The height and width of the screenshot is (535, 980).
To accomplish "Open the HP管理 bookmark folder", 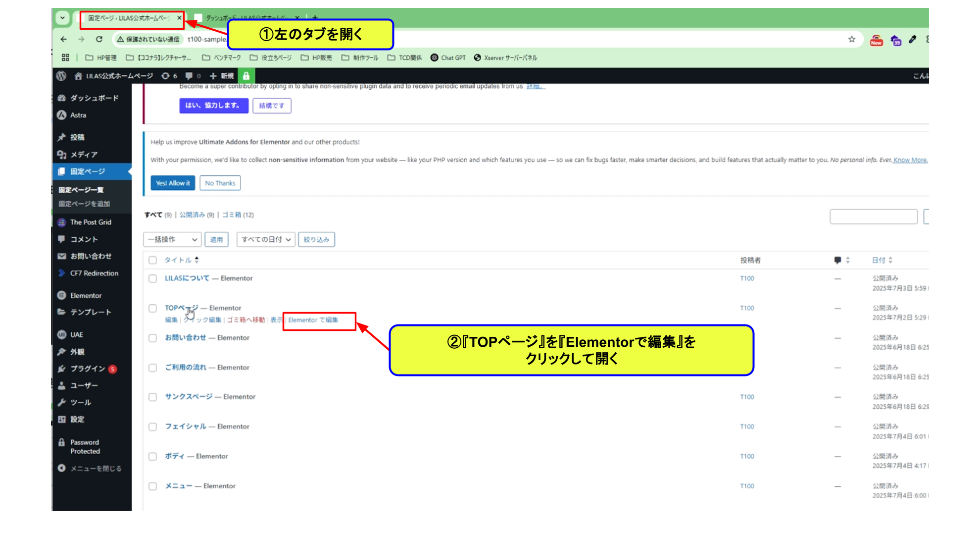I will click(x=101, y=57).
